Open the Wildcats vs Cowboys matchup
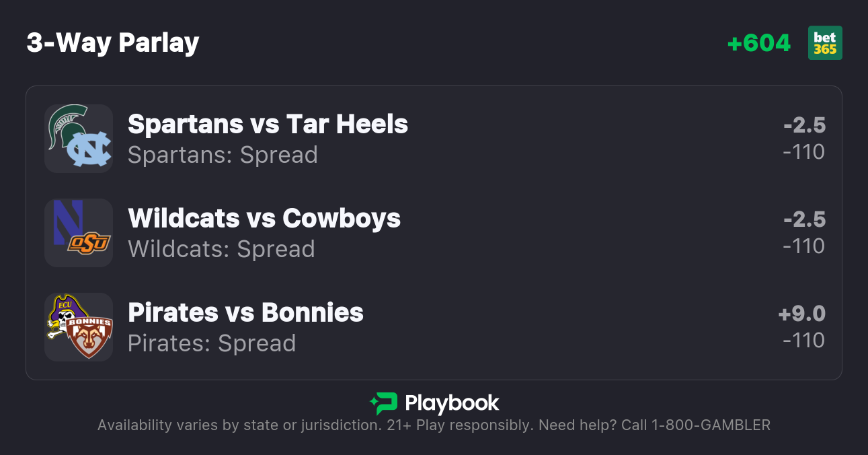868x455 pixels. coord(264,218)
